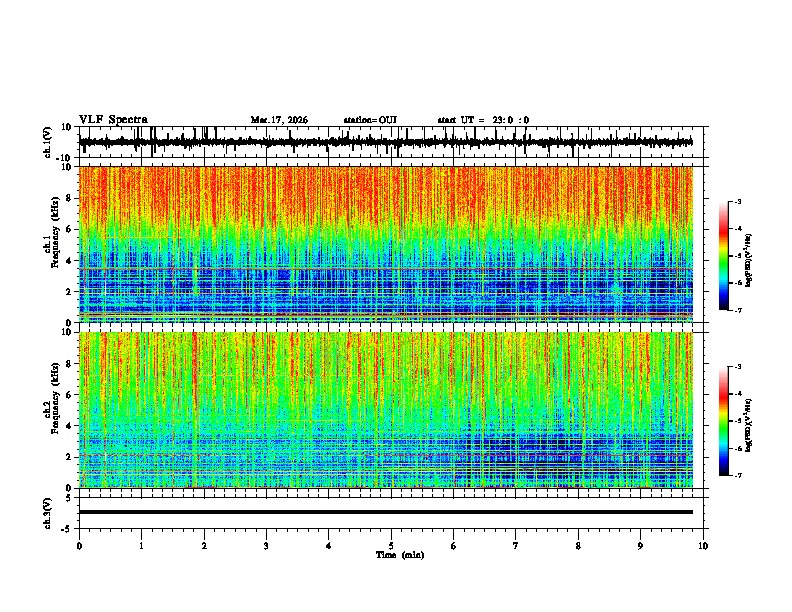Click the ch.1 waveform voltage trace panel
792x612 pixels.
(x=391, y=142)
